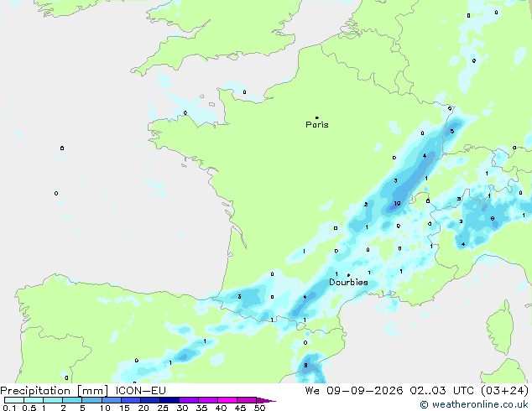Click the (03+24) forecast run label

504,391
